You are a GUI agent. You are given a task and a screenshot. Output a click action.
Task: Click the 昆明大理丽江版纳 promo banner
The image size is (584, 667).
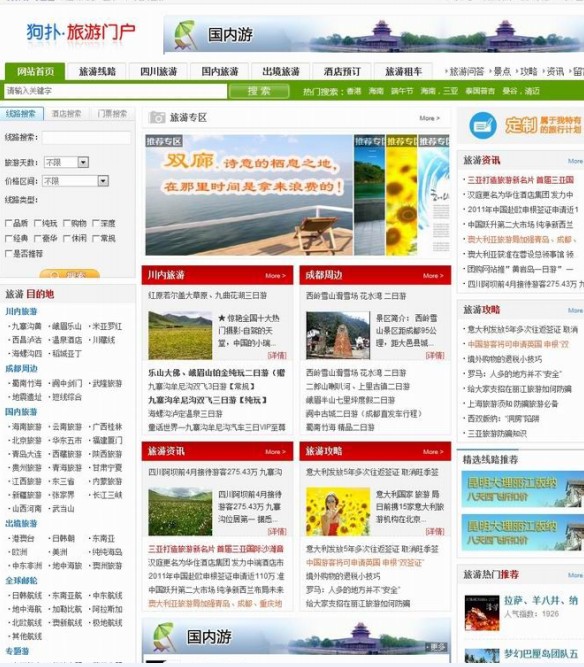523,489
